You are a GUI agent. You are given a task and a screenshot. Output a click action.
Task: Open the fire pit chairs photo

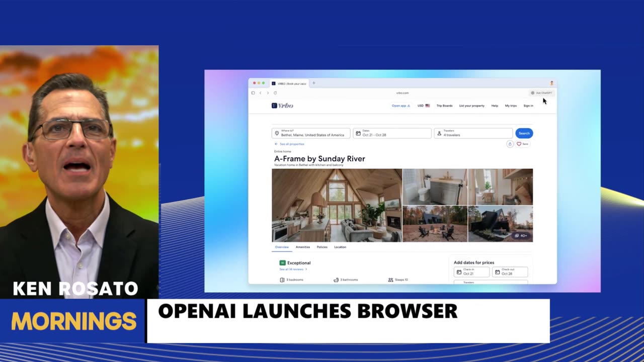[435, 224]
